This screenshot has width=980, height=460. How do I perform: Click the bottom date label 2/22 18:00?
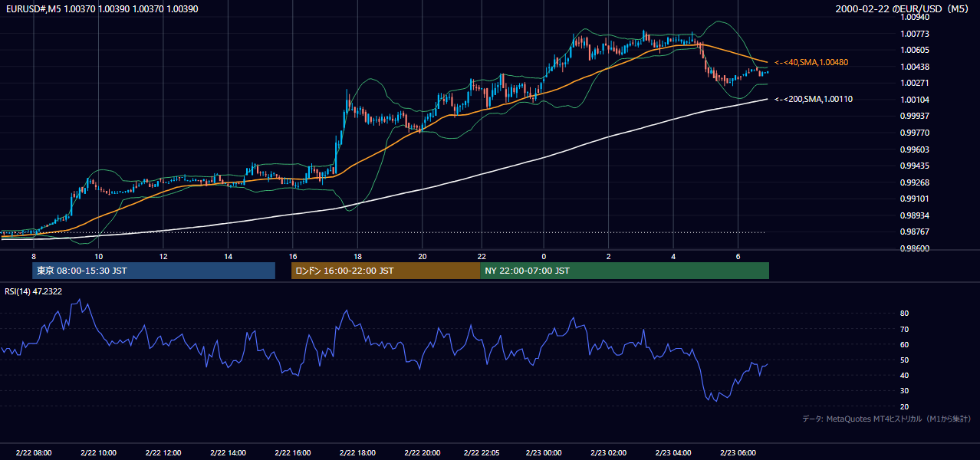click(358, 453)
